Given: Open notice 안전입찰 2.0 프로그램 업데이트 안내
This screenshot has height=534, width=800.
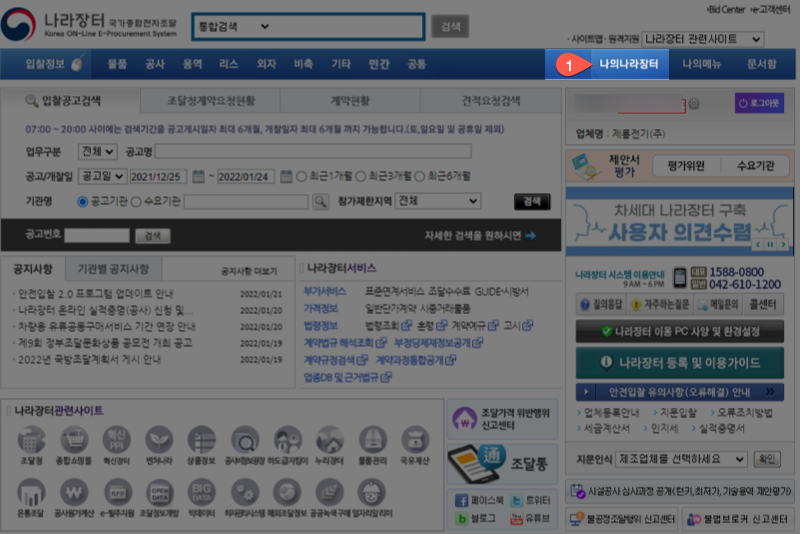Looking at the screenshot, I should coord(95,294).
